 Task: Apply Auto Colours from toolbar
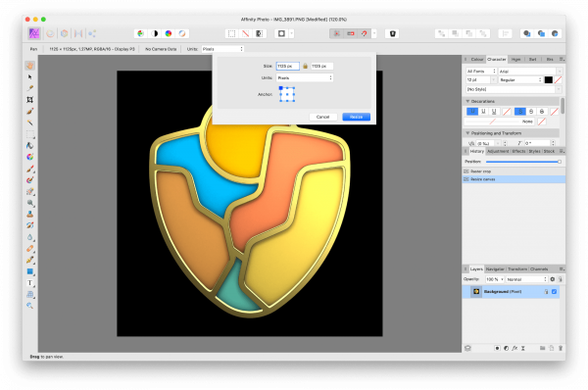point(169,33)
